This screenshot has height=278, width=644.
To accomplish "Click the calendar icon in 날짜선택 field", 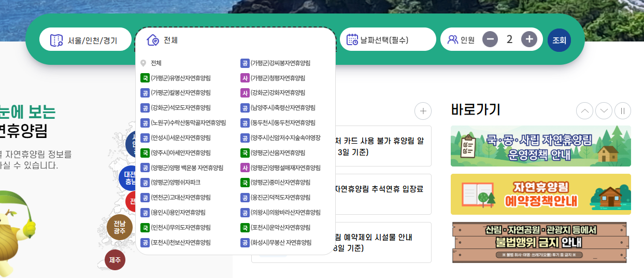I will point(352,39).
